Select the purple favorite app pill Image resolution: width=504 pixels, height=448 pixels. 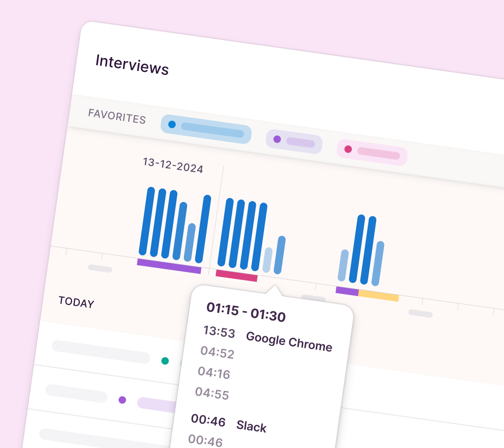(295, 141)
